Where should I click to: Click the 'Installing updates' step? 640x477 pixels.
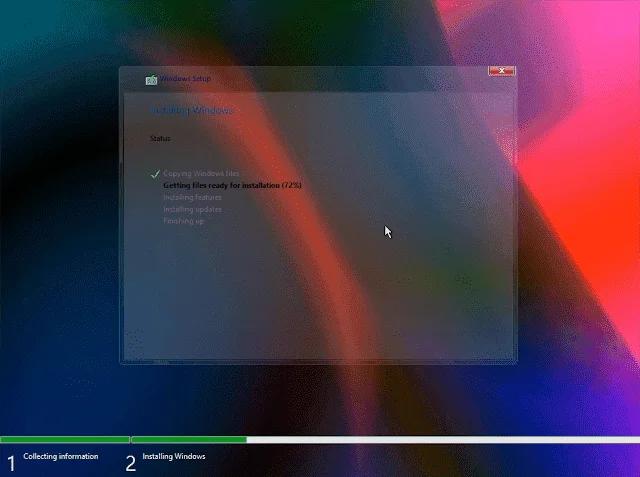click(x=192, y=209)
